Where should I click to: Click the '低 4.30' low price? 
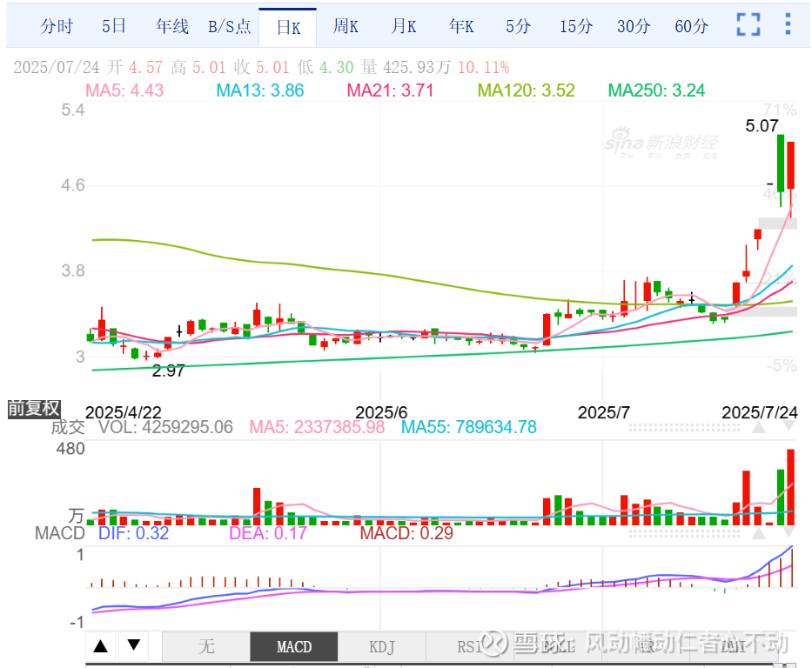tap(325, 67)
